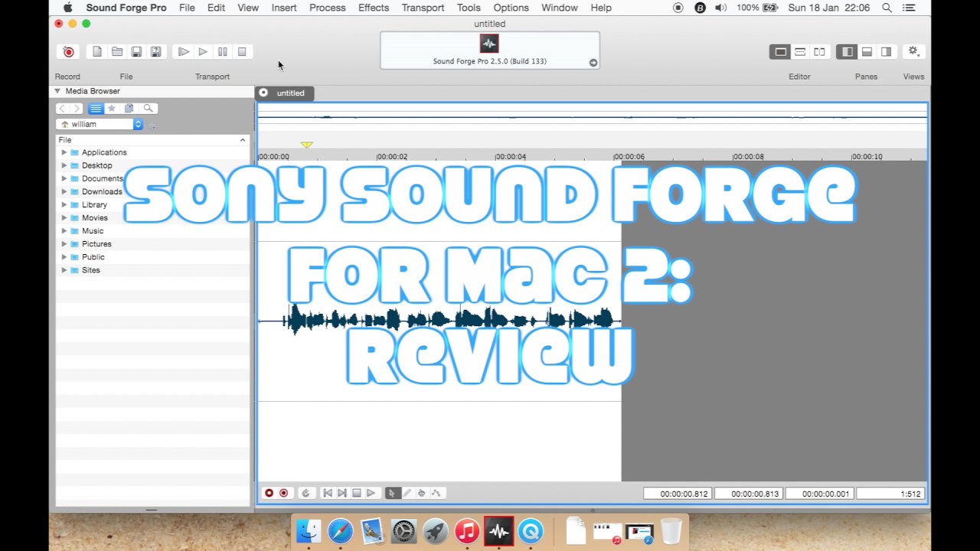
Task: Stop playback in the top Transport toolbar
Action: (242, 52)
